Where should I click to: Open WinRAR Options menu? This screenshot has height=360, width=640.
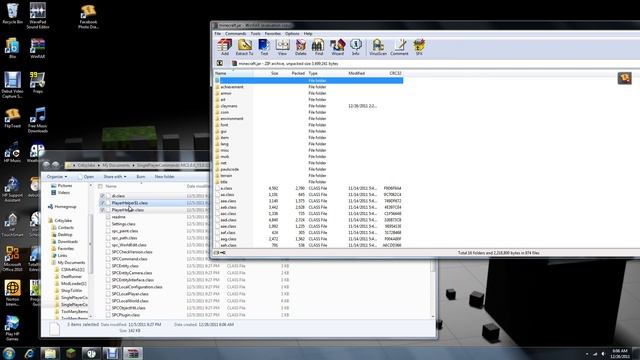[292, 33]
